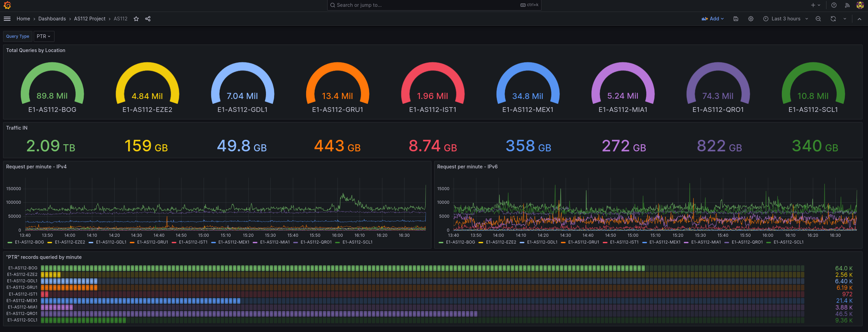Star the AS112 dashboard as favorite

(x=136, y=19)
